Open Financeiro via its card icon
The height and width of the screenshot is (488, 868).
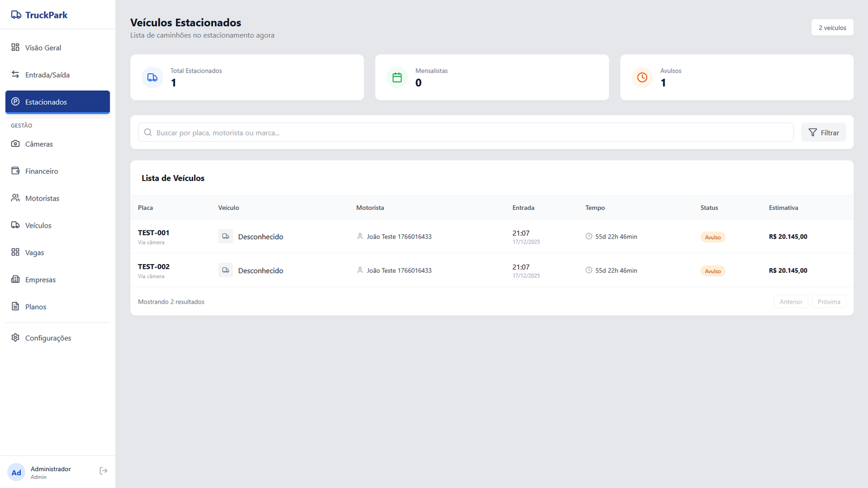pos(15,171)
